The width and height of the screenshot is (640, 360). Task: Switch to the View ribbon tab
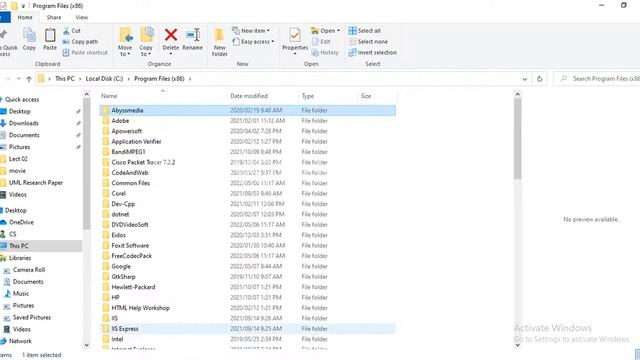(x=82, y=18)
